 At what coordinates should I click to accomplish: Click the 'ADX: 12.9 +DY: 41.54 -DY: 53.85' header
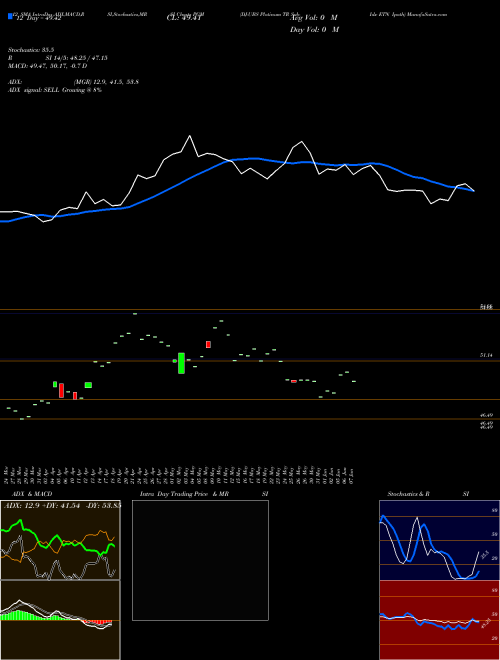62,505
